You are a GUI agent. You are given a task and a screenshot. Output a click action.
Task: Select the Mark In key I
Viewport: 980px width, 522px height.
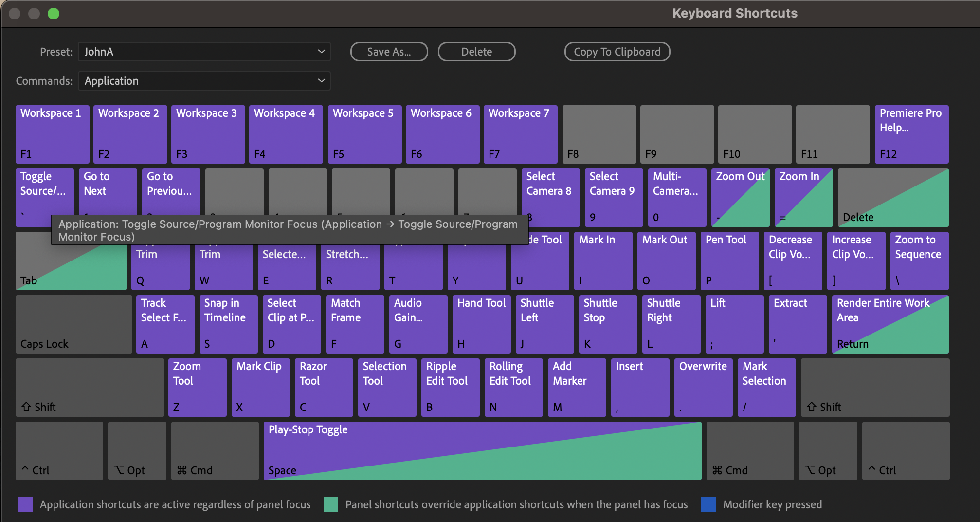[x=602, y=261]
